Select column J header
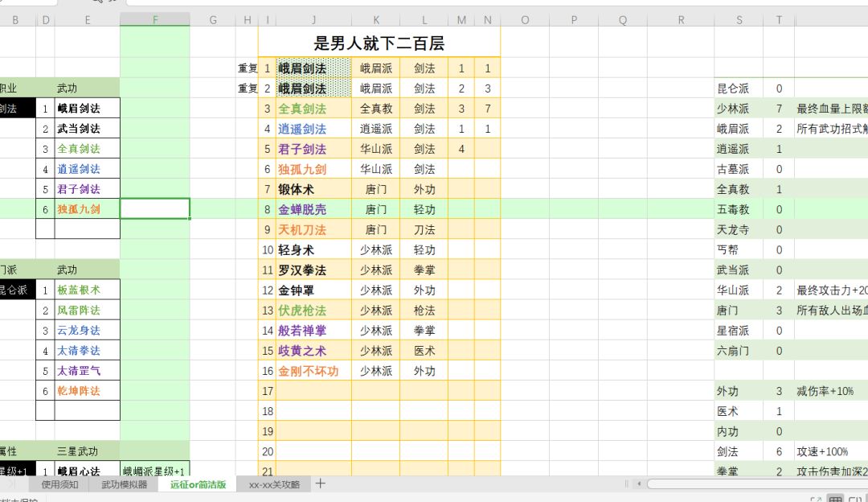Viewport: 868px width, 502px height. [313, 20]
